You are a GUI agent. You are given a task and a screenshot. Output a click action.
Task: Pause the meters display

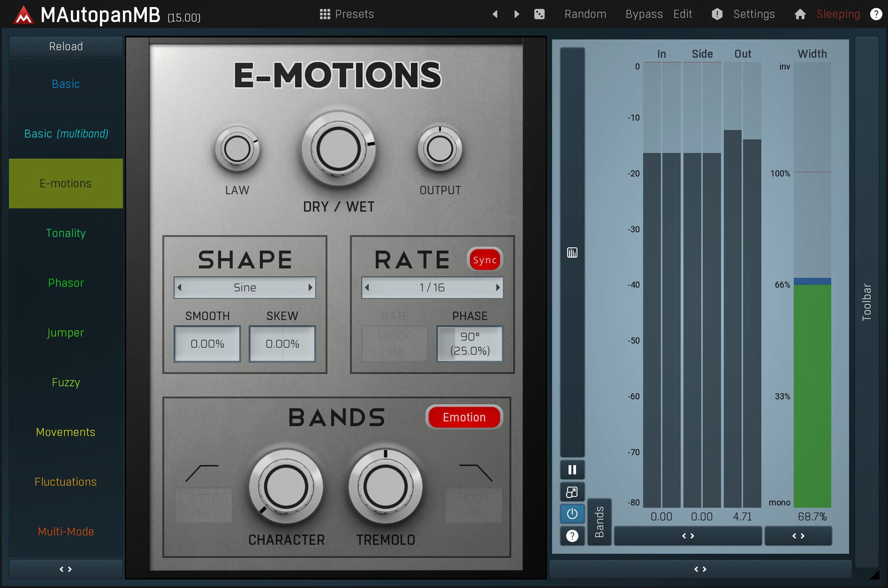(x=572, y=470)
